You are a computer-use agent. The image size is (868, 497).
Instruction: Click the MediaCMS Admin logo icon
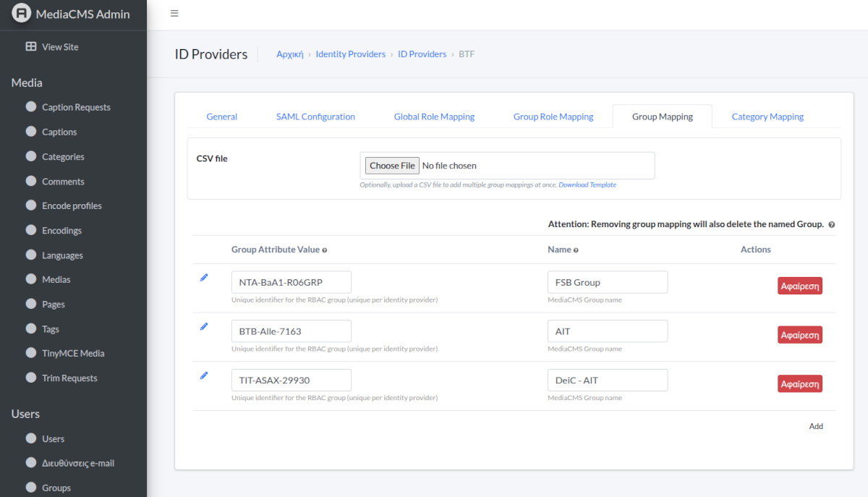tap(22, 14)
